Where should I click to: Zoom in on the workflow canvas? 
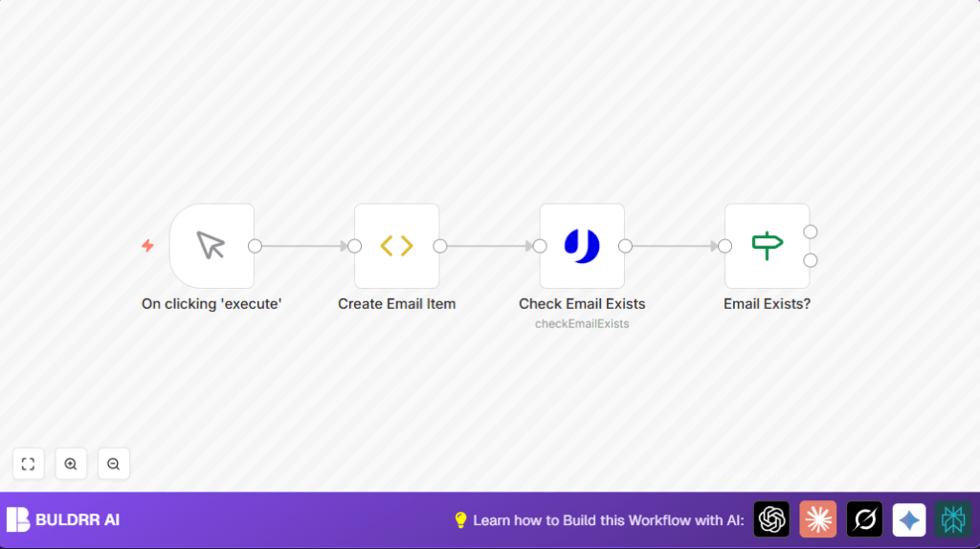pos(71,464)
